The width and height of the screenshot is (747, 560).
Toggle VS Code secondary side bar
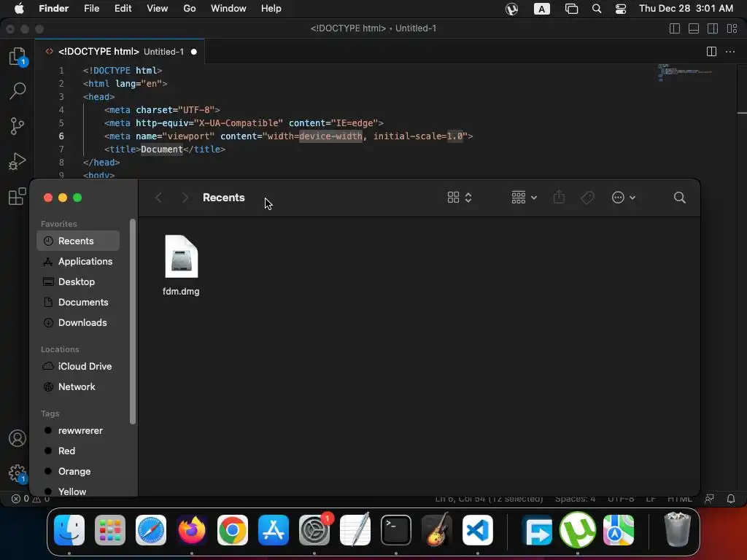tap(713, 28)
